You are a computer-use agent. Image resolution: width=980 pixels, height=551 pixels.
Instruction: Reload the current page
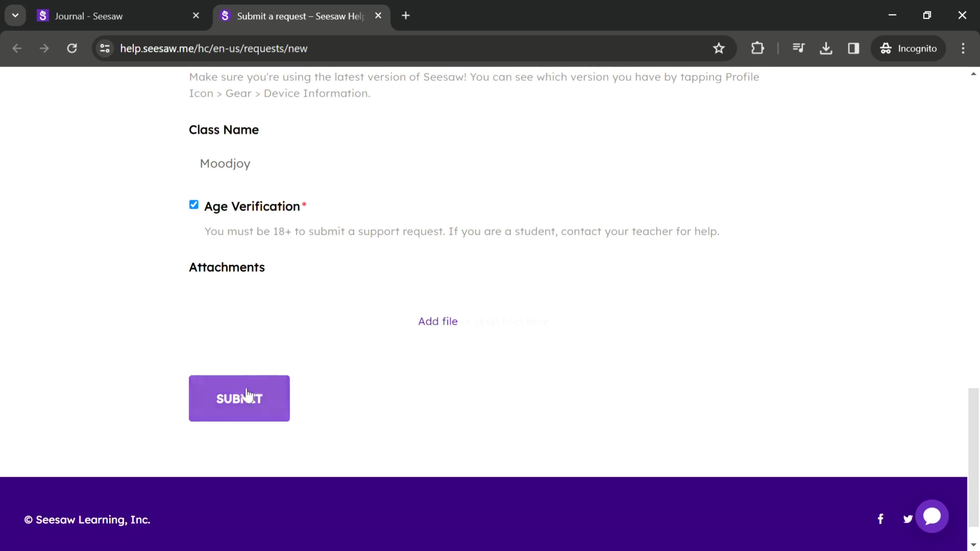pyautogui.click(x=72, y=48)
